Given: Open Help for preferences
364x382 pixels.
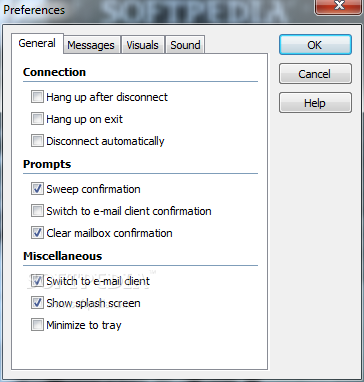Looking at the screenshot, I should tap(315, 103).
